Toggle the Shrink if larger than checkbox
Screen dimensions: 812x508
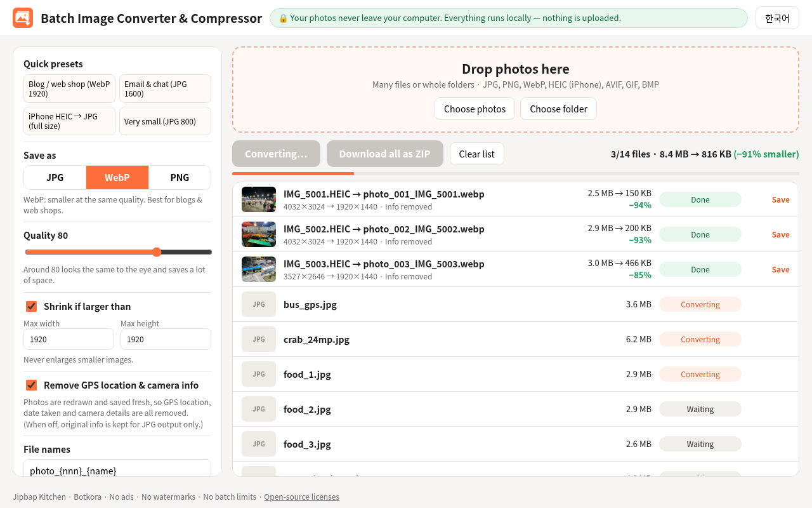click(x=31, y=306)
